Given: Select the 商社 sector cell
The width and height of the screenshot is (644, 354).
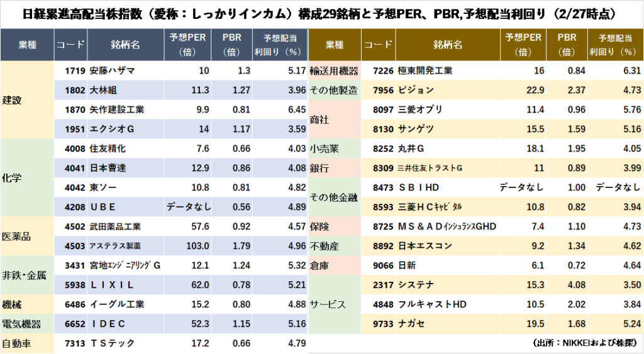Looking at the screenshot, I should point(335,119).
